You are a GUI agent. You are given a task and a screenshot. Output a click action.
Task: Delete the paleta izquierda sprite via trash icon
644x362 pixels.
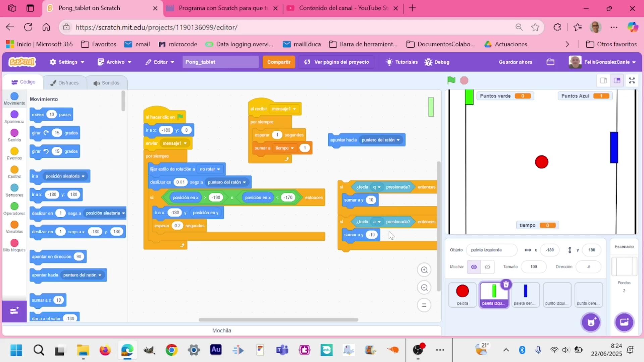pyautogui.click(x=506, y=285)
